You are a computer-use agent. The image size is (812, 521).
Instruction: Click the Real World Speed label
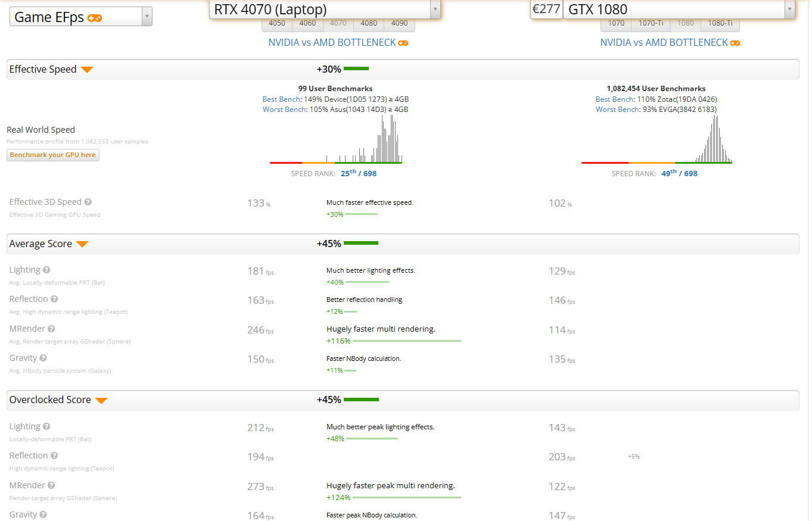(x=41, y=130)
